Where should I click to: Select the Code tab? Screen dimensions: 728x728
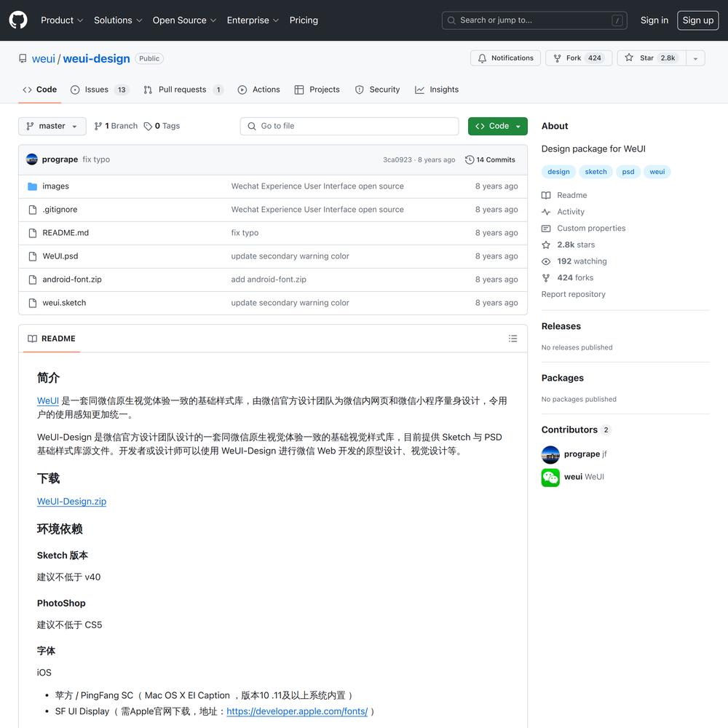tap(40, 90)
